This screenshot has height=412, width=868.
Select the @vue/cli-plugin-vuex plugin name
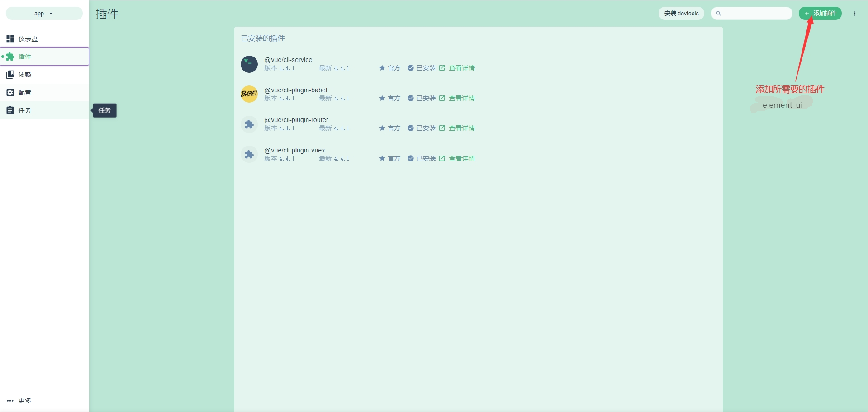click(x=294, y=150)
